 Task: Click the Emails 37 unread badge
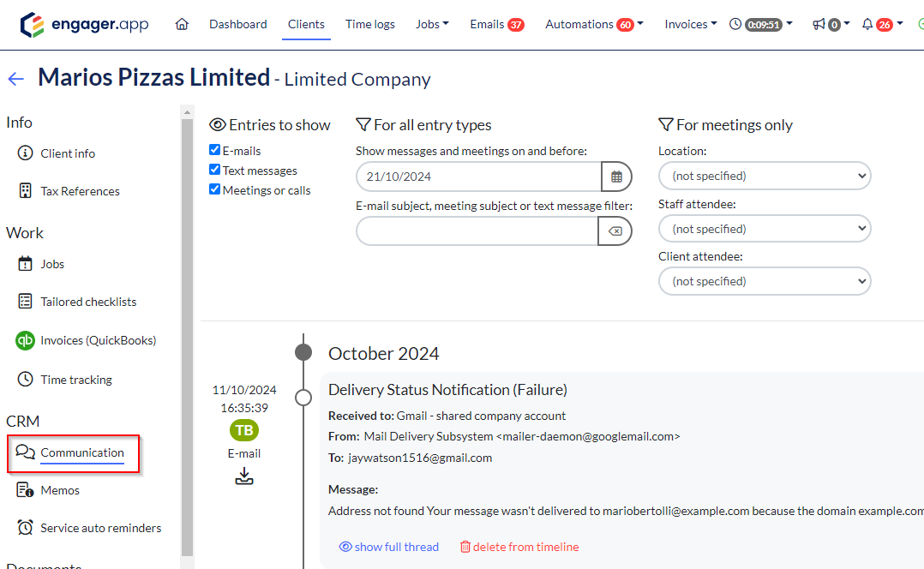tap(516, 25)
